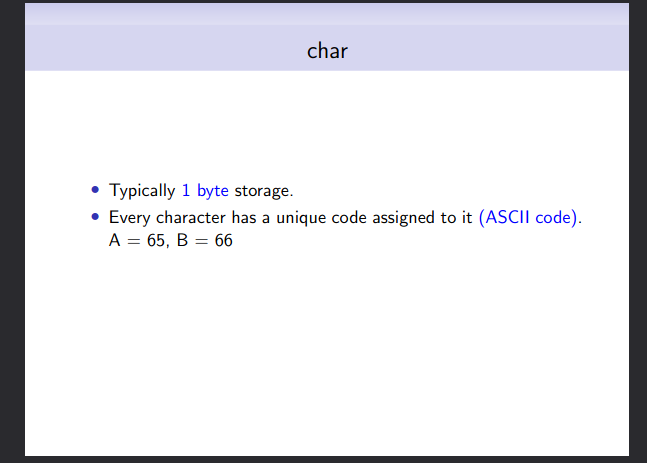Click the lighter strip above the title banner
This screenshot has width=647, height=463.
coord(327,14)
